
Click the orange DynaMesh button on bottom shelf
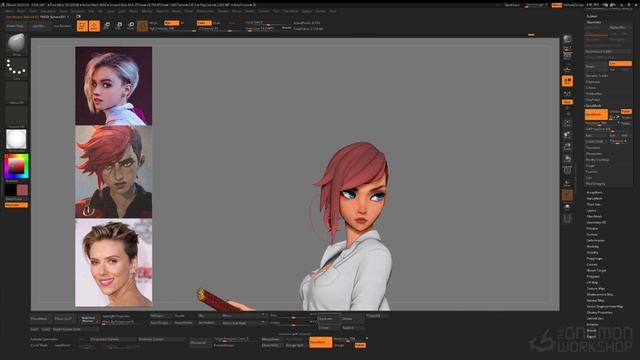click(x=320, y=342)
